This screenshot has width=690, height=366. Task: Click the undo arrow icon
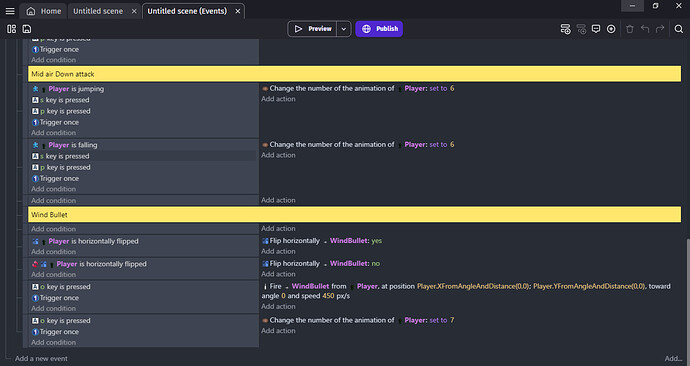tap(645, 29)
